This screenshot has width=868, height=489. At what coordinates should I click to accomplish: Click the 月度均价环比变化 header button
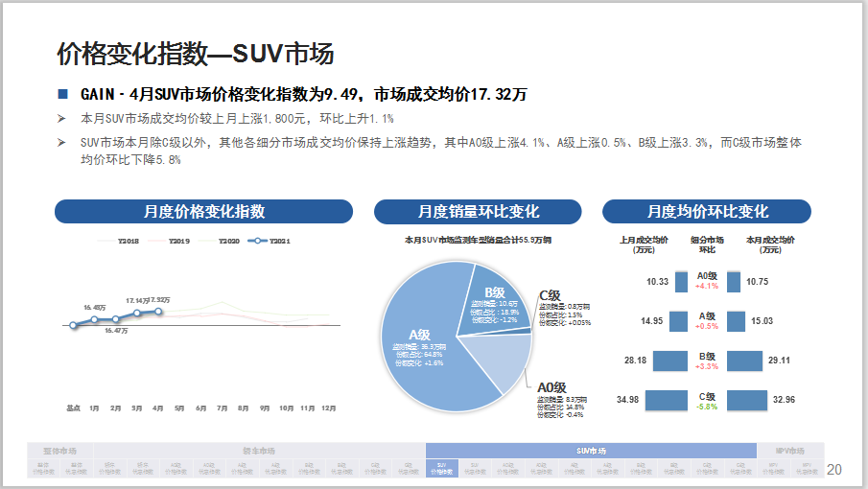707,212
